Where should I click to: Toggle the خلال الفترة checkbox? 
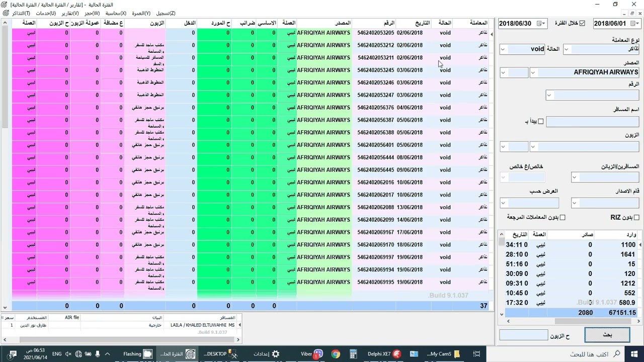[x=582, y=23]
